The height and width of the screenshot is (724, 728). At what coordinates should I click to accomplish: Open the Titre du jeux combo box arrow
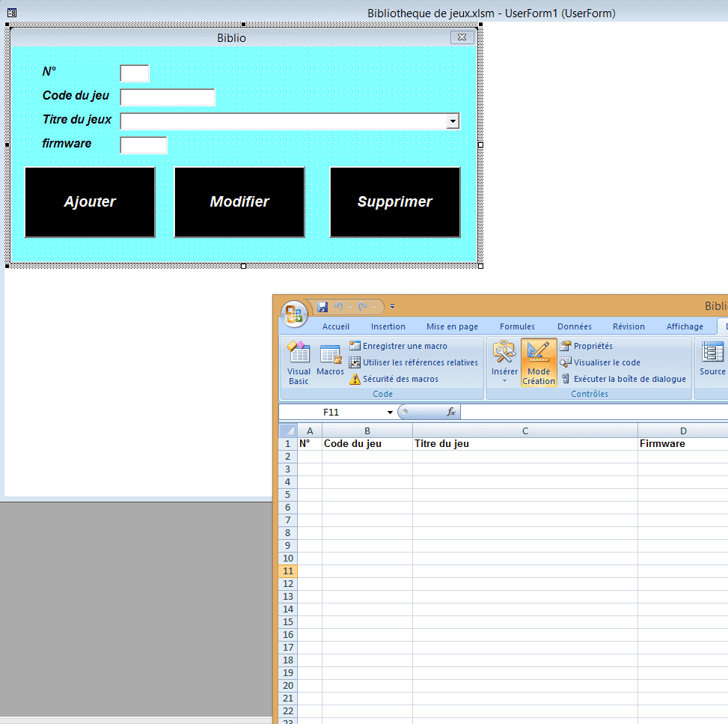(453, 121)
